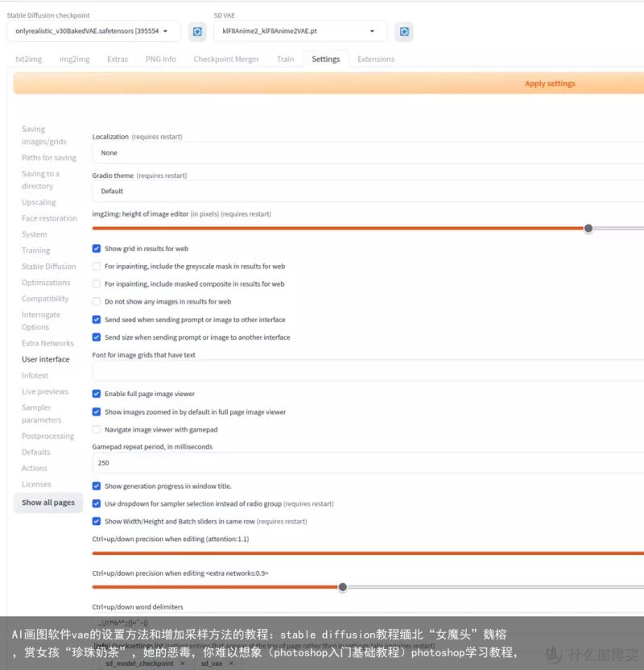Open Stable Diffusion settings page
The image size is (644, 670).
(48, 267)
